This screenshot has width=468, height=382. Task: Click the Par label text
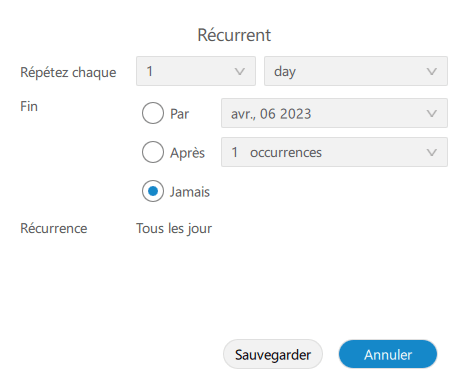179,114
